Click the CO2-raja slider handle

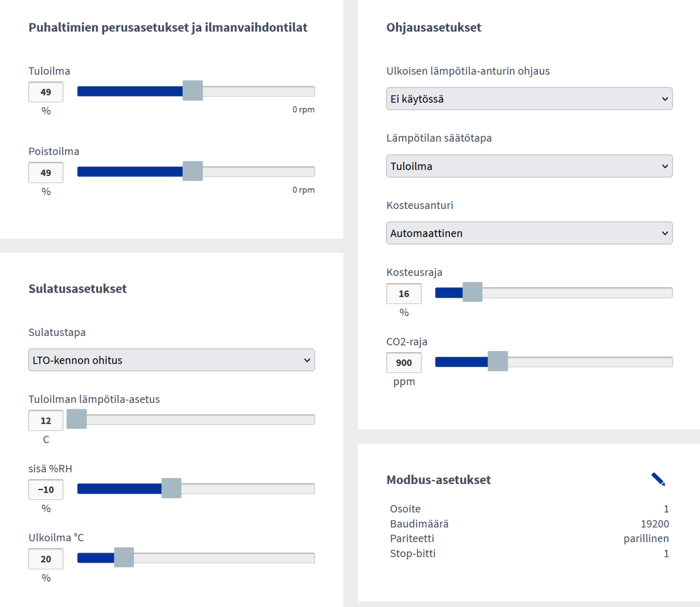[x=498, y=361]
